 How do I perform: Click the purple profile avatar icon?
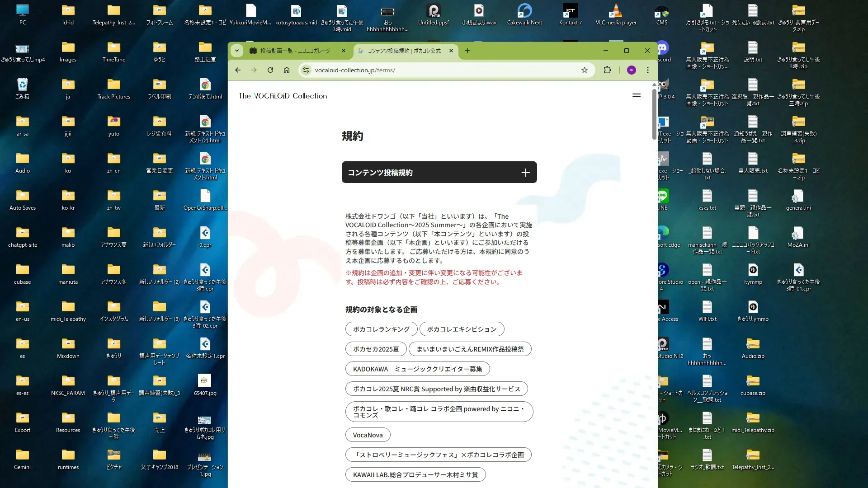point(632,70)
